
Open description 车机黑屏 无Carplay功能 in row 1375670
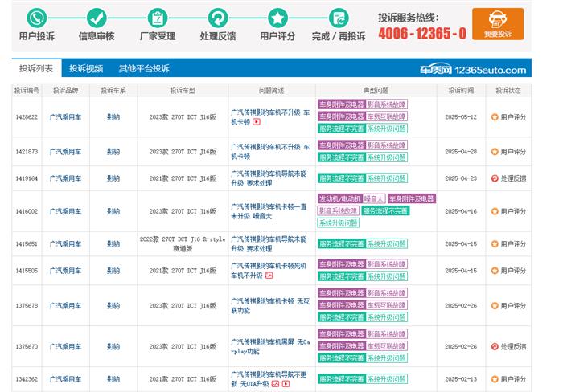pyautogui.click(x=270, y=346)
